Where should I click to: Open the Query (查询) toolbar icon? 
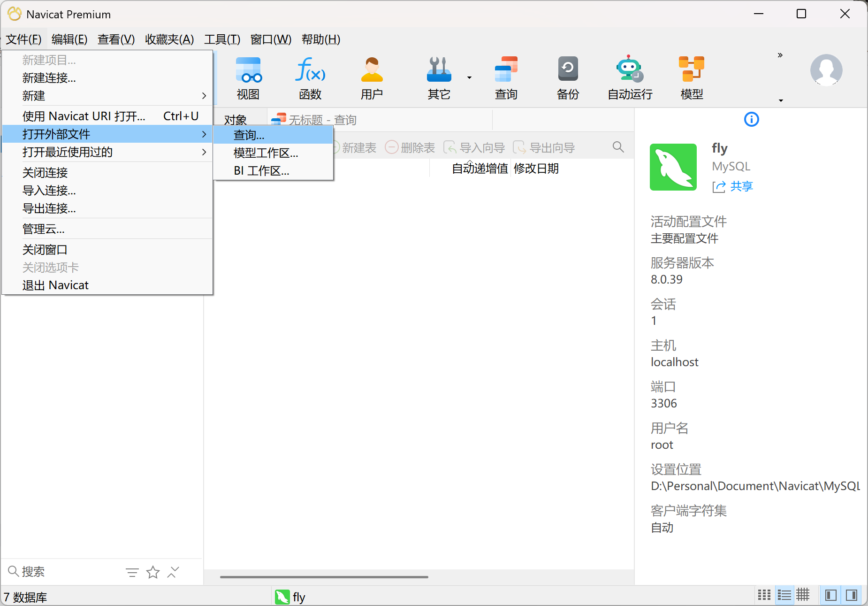pyautogui.click(x=506, y=78)
